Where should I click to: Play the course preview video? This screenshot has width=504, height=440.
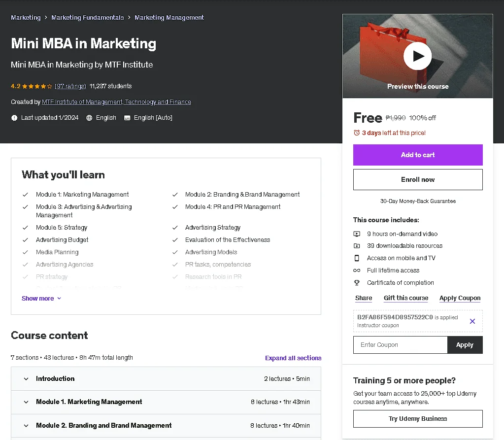pos(417,56)
